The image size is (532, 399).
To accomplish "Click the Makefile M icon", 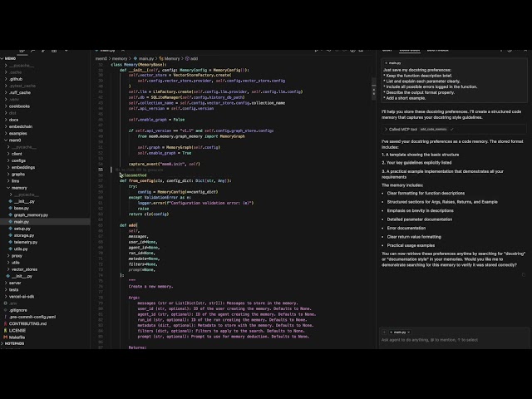I will pos(6,337).
